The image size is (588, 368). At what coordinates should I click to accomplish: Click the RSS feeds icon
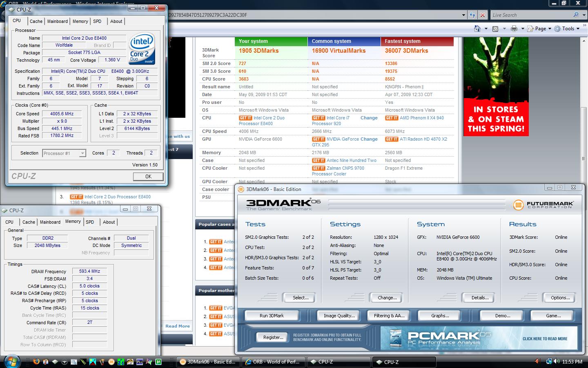pos(495,29)
